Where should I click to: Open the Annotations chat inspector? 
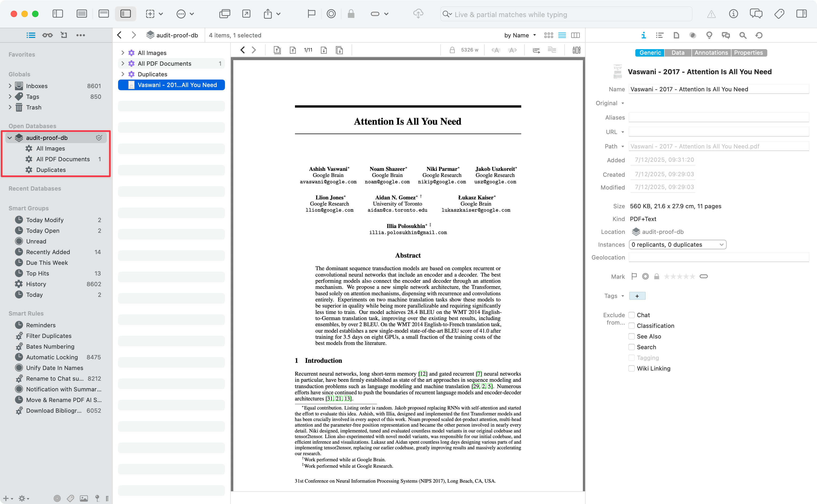[725, 35]
